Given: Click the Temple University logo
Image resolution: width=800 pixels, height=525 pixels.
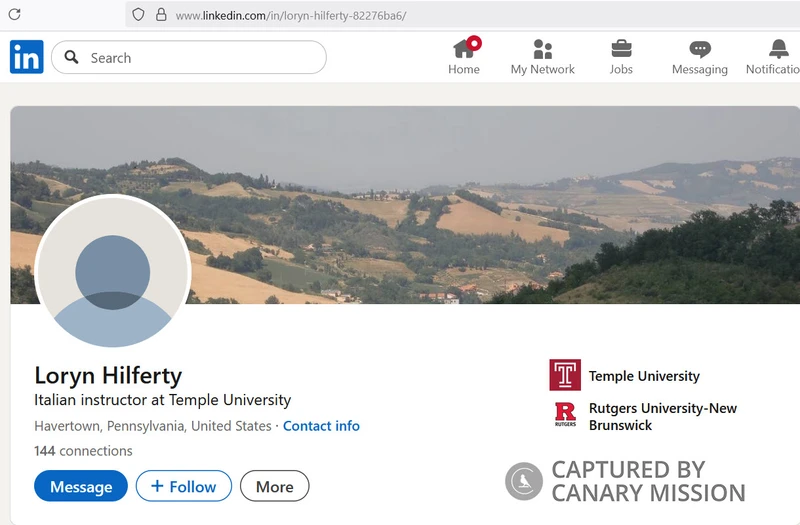Looking at the screenshot, I should point(565,375).
